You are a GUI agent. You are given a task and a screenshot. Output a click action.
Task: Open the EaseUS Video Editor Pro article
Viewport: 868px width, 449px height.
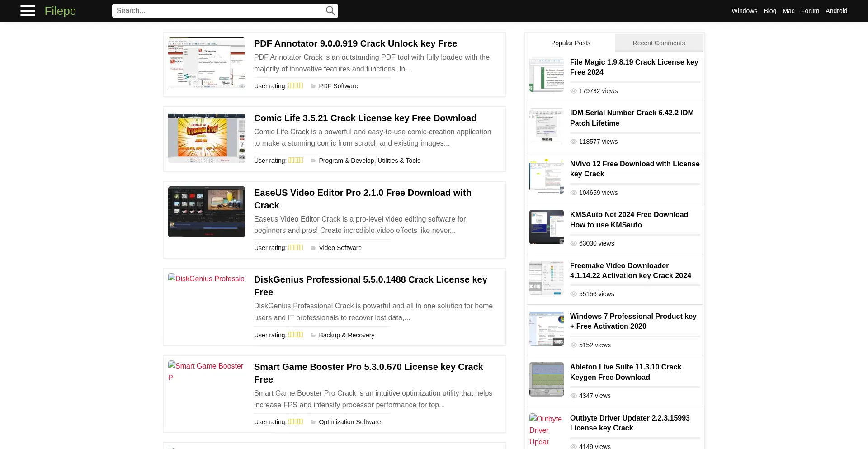[363, 199]
